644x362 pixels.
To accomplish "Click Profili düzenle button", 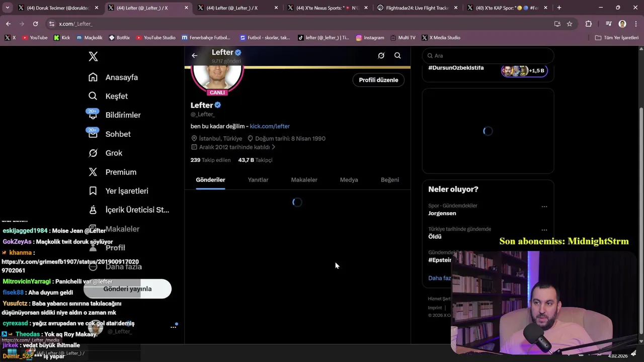I will point(378,80).
